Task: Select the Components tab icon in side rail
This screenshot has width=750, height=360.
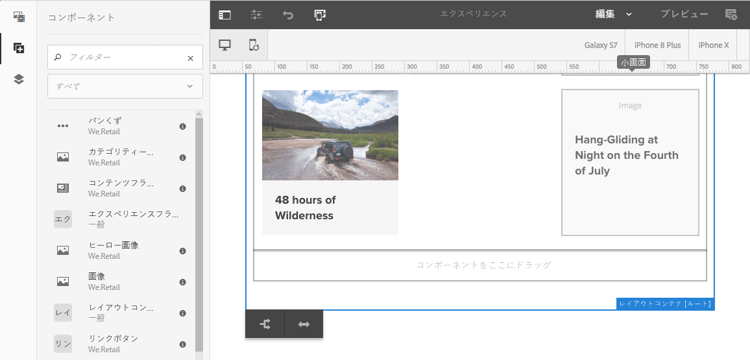Action: click(19, 48)
